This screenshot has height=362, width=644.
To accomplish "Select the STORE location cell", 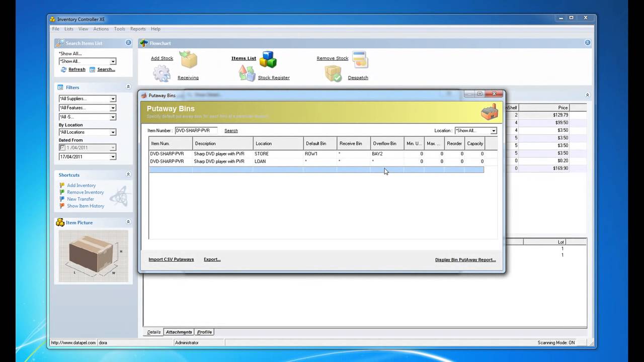I will point(278,154).
